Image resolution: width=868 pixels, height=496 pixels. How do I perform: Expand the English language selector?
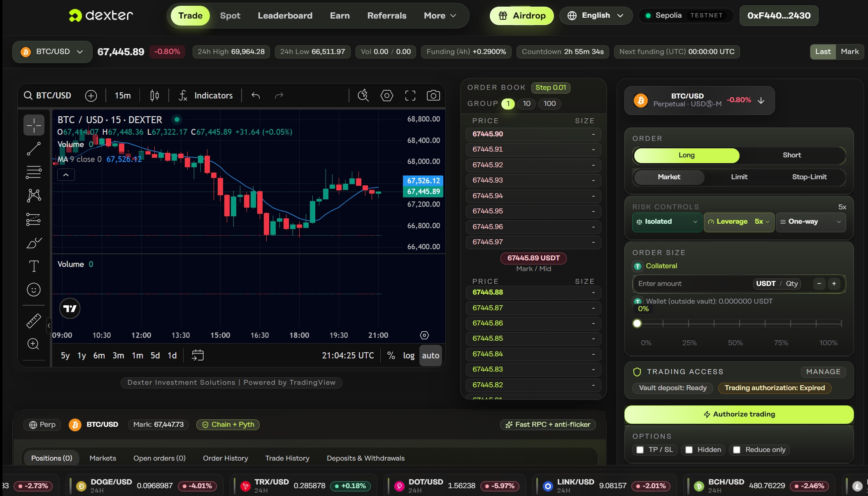(596, 15)
